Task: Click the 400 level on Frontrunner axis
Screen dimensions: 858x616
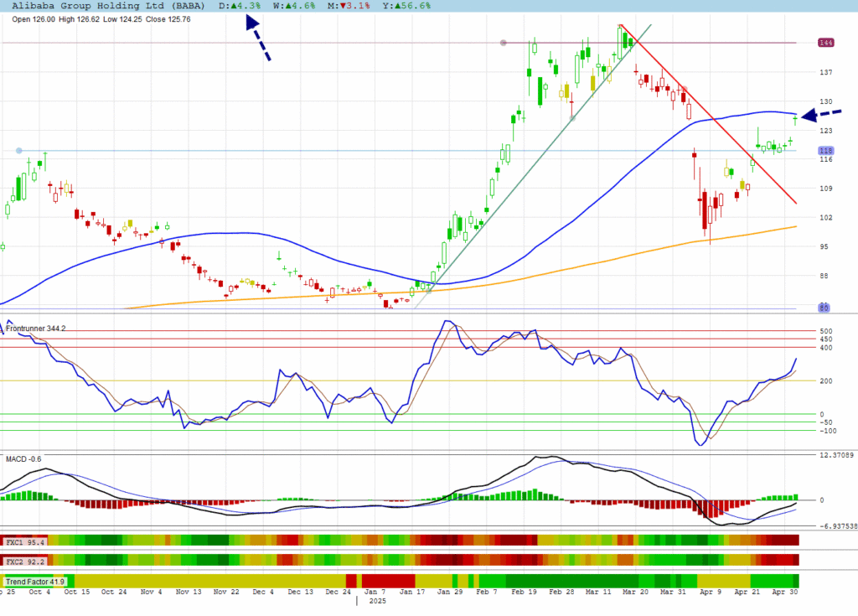Action: pos(825,348)
